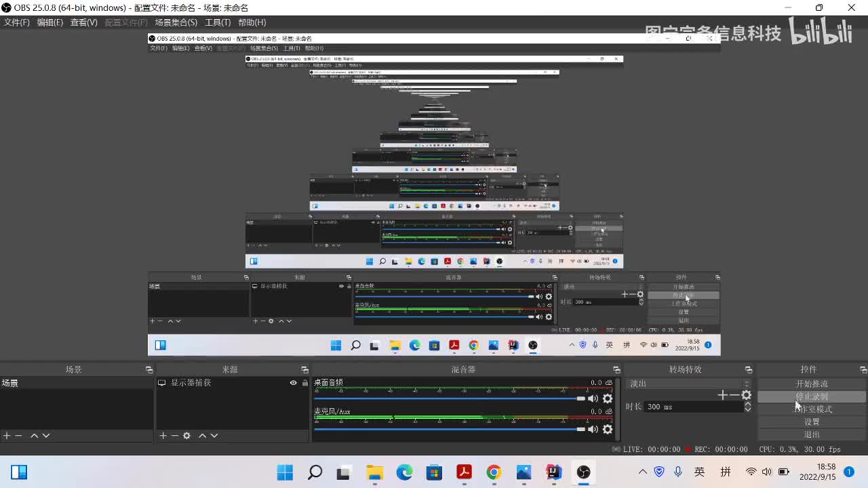Open the 查看(V) menu
The height and width of the screenshot is (488, 868).
(x=84, y=22)
